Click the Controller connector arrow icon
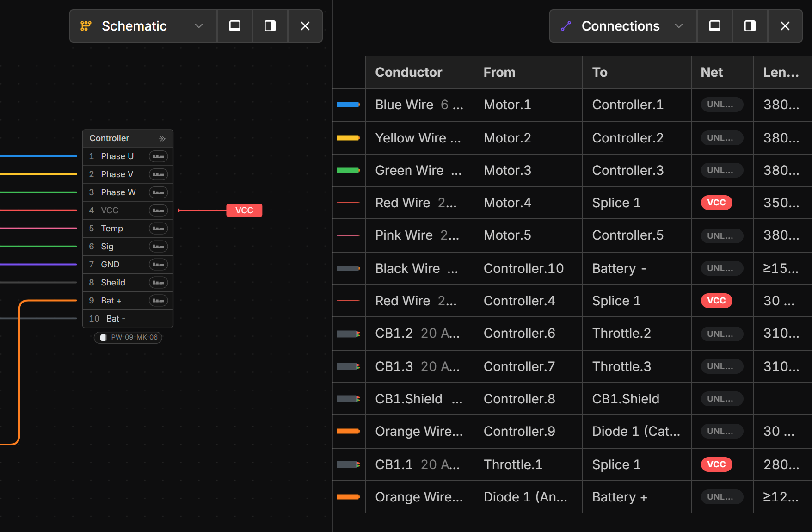Image resolution: width=812 pixels, height=532 pixels. [x=162, y=138]
